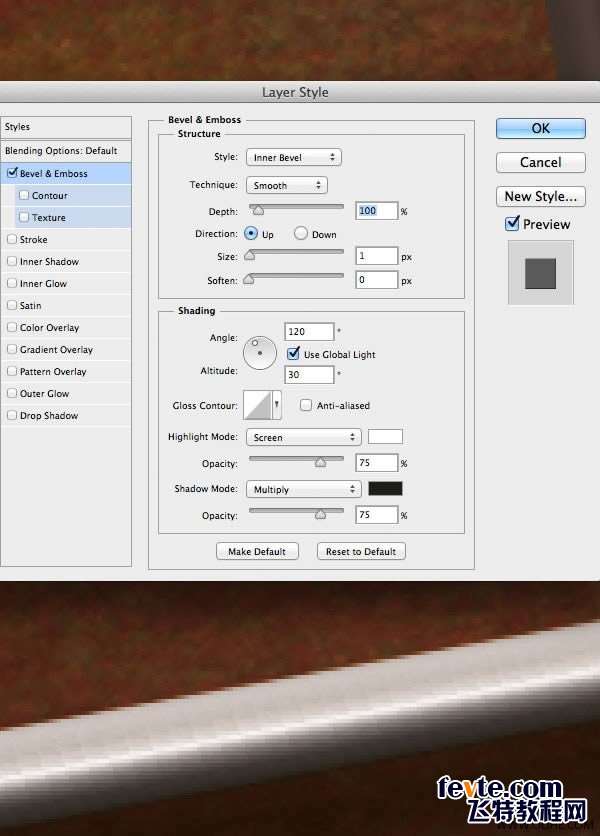Click the Altitude field showing 30
This screenshot has width=600, height=836.
tap(309, 375)
